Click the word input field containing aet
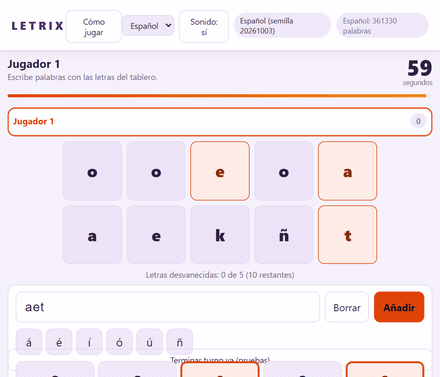The height and width of the screenshot is (377, 440). point(168,307)
